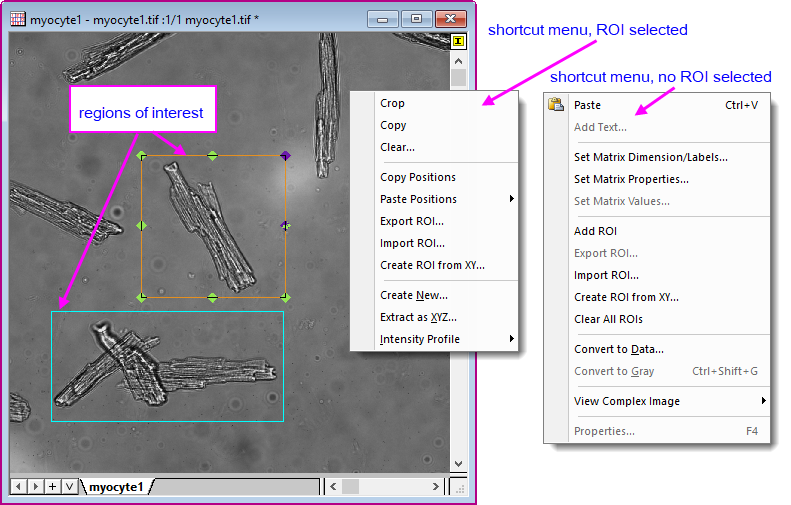Expand the View Complex Image submenu
The image size is (791, 505).
[764, 401]
